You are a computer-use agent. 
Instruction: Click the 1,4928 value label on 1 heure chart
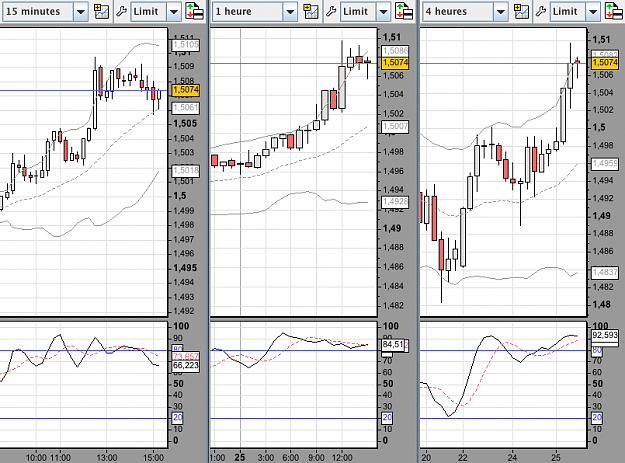(395, 202)
